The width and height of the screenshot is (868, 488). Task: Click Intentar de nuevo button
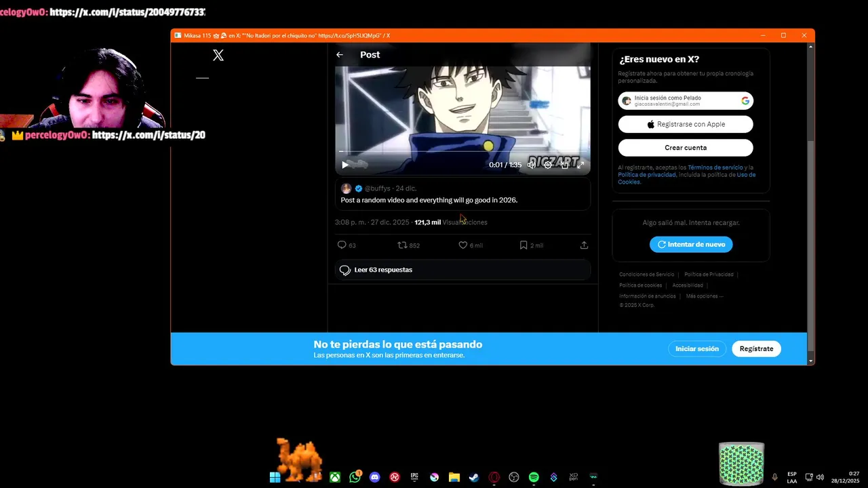point(691,245)
